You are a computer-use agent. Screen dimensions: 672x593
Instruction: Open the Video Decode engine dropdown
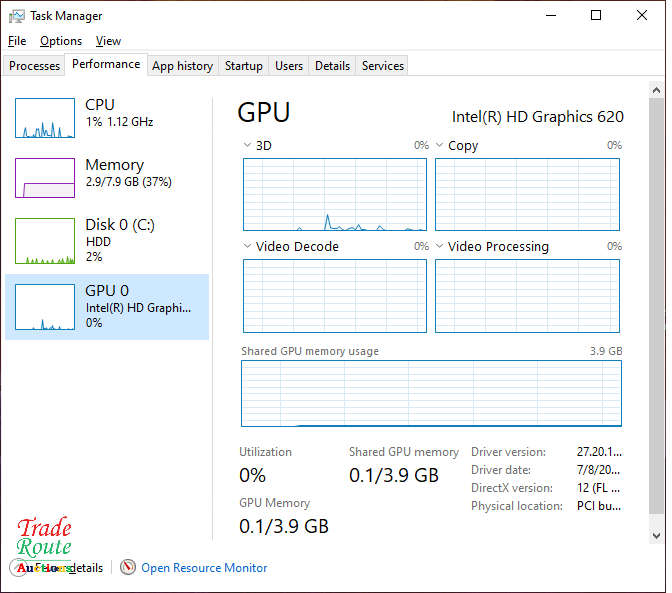pyautogui.click(x=248, y=247)
